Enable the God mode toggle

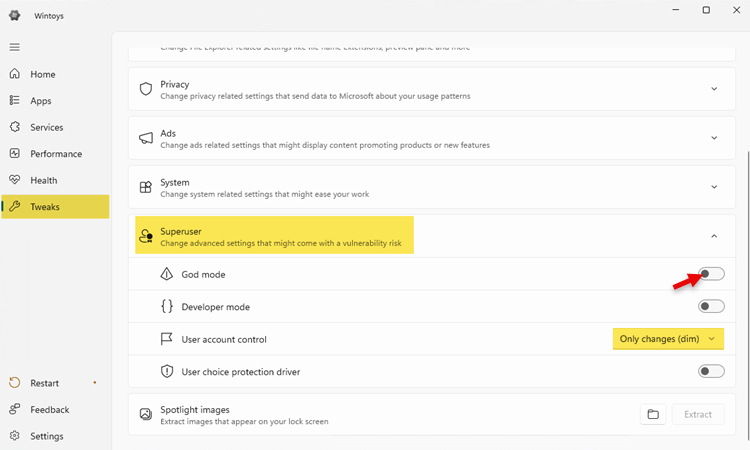coord(711,274)
